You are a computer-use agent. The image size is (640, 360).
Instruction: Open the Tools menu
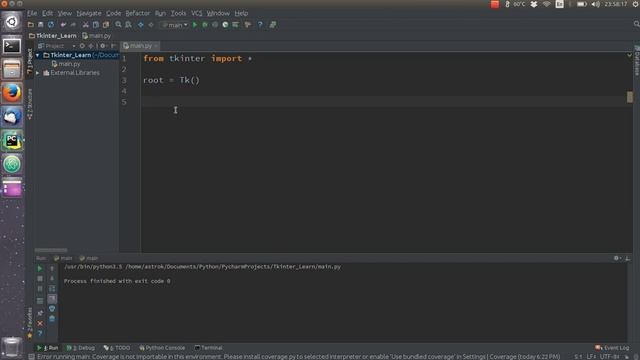click(178, 13)
